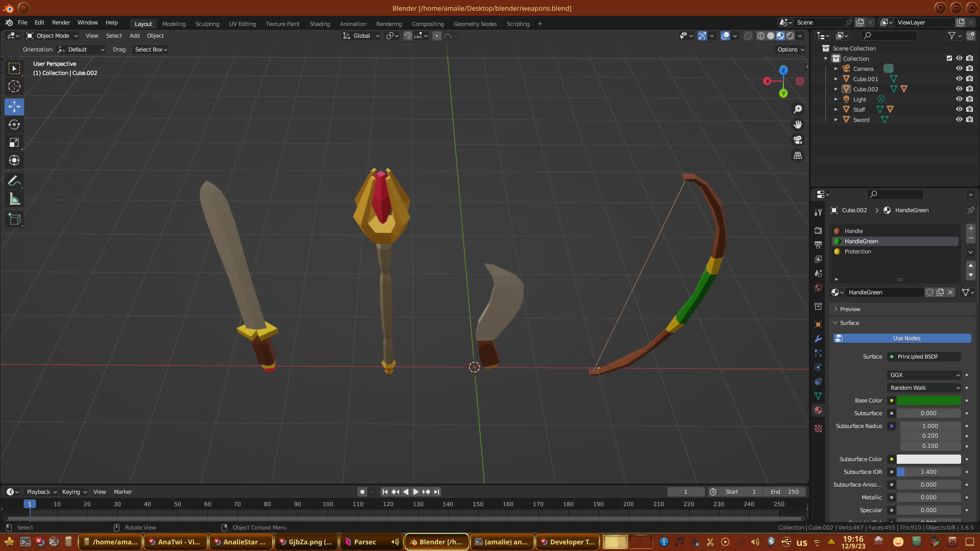The height and width of the screenshot is (551, 980).
Task: Hide the Sword object in viewport
Action: [x=959, y=119]
